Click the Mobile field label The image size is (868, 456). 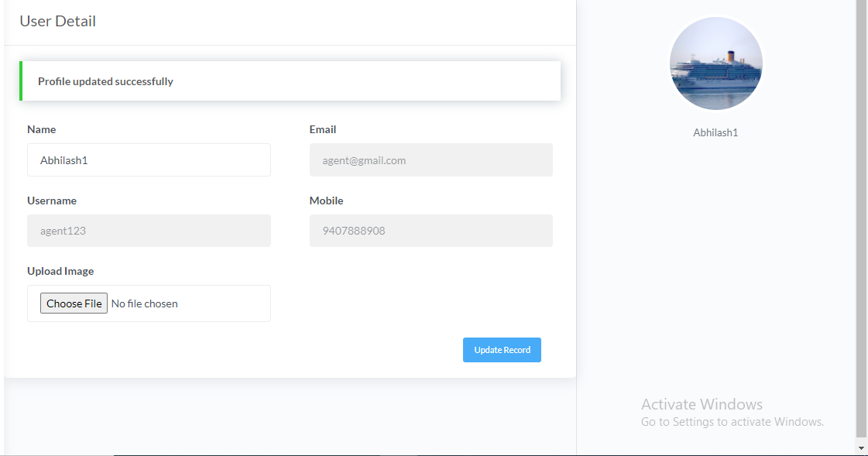point(326,201)
